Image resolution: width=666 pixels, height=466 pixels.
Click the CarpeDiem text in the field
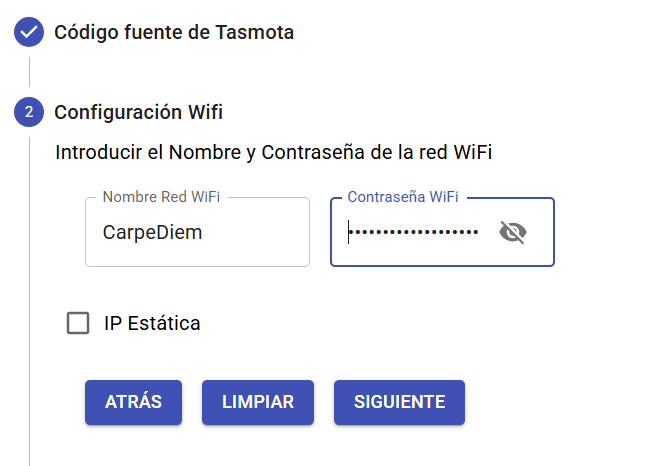152,233
